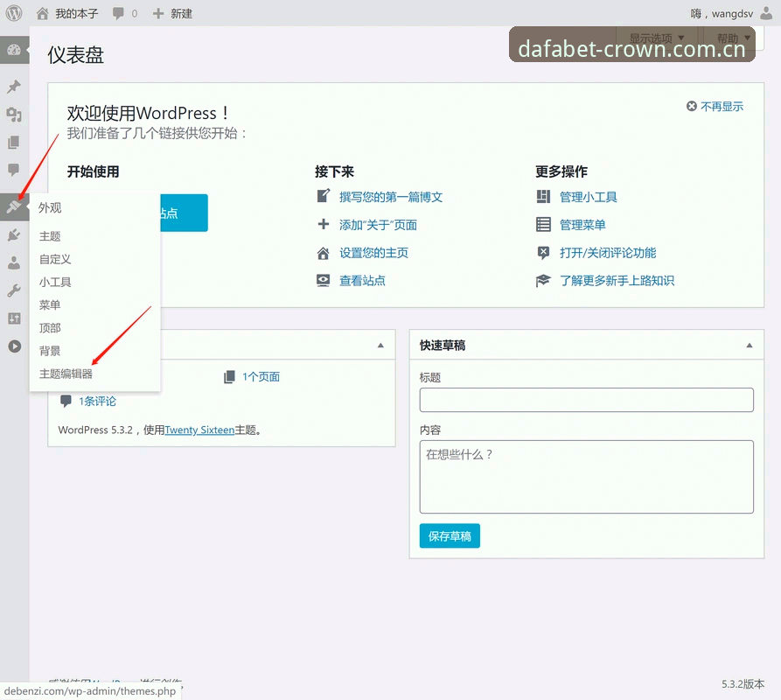781x700 pixels.
Task: Open Settings sliders sidebar icon
Action: 14,318
